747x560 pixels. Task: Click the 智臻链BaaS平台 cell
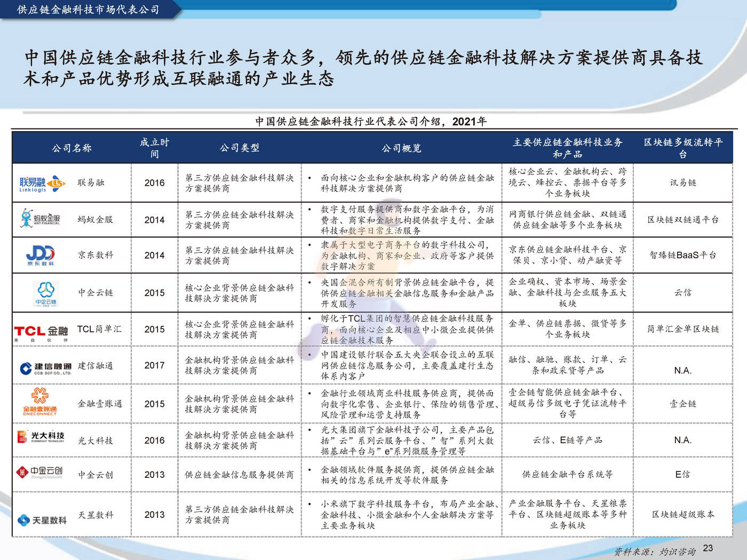point(683,255)
